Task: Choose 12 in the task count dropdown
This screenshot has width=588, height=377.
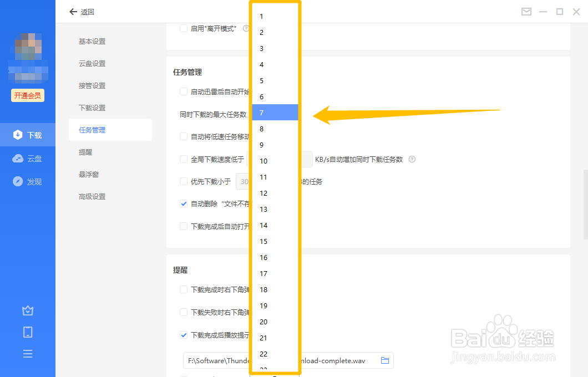Action: click(x=275, y=193)
